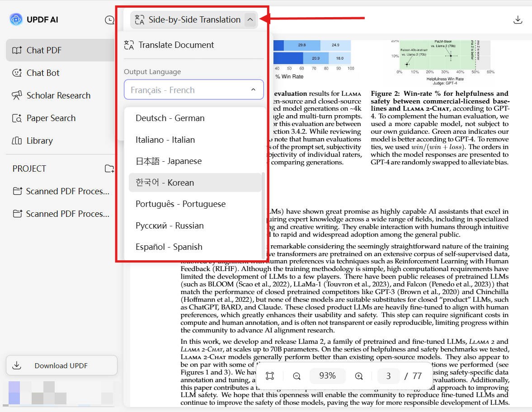
Task: Zoom out with minus magnifier
Action: (297, 376)
